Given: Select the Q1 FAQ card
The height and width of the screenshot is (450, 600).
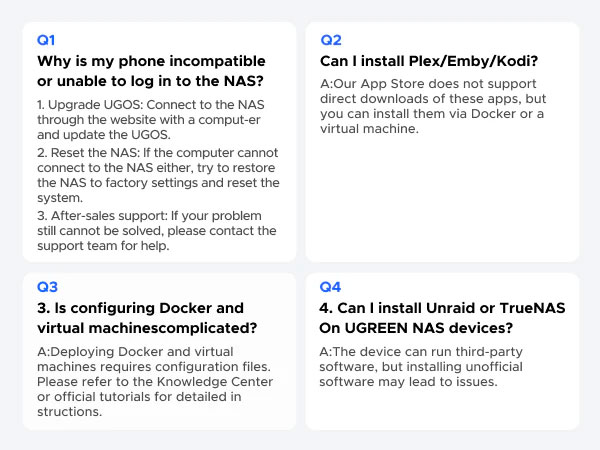Looking at the screenshot, I should [159, 142].
